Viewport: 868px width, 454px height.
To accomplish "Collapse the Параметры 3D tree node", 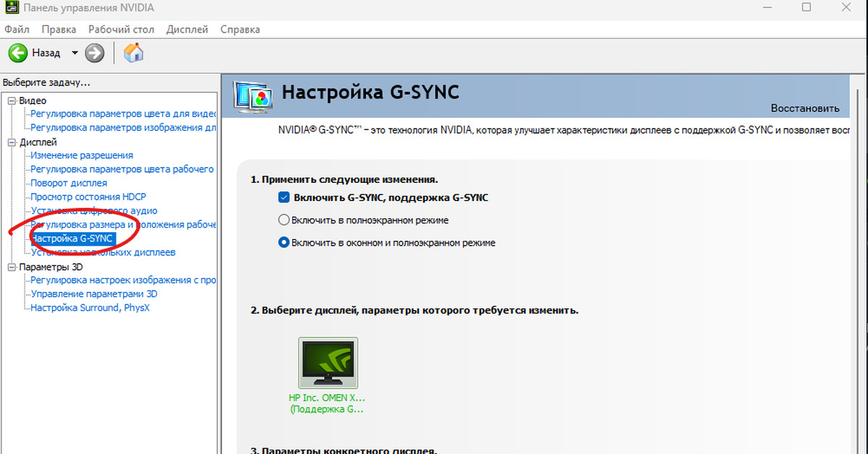I will [12, 267].
